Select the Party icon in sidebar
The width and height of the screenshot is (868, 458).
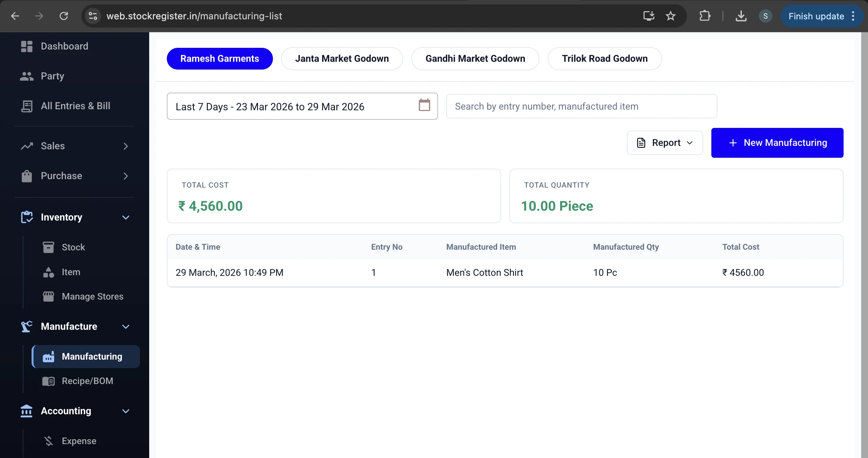click(x=26, y=76)
